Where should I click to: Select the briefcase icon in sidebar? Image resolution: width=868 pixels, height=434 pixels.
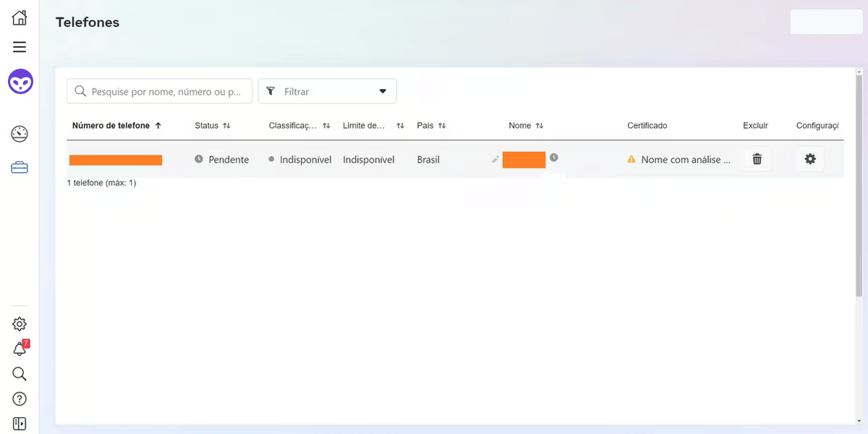20,168
